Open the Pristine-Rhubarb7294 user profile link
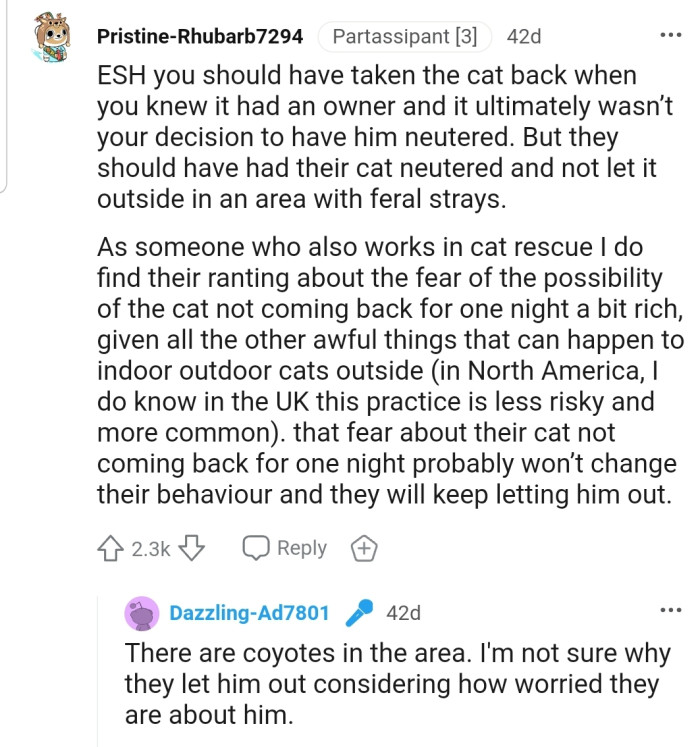The image size is (700, 747). coord(200,37)
